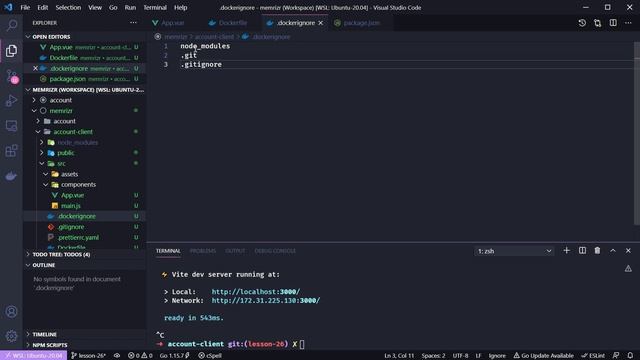The width and height of the screenshot is (640, 360).
Task: Maximize the terminal panel
Action: (x=613, y=251)
